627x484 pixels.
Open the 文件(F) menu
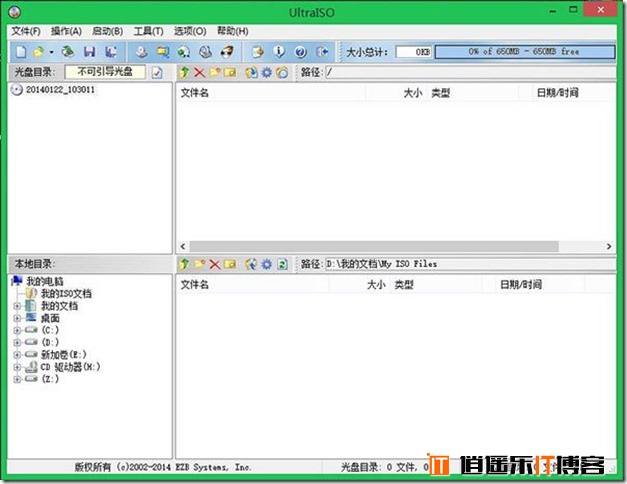[26, 31]
